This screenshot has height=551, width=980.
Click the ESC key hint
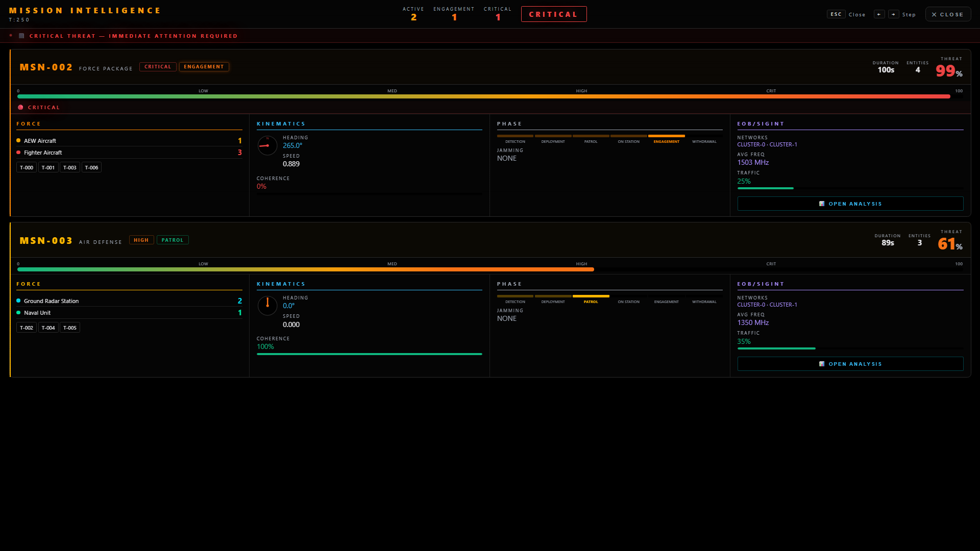click(836, 14)
